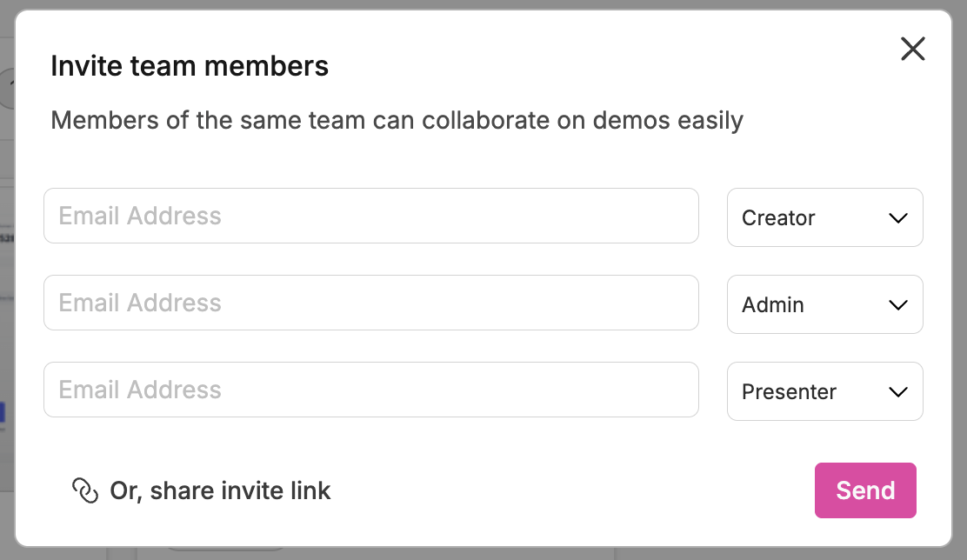Click dimmed backdrop beneath the Send button
Image resolution: width=967 pixels, height=560 pixels.
pyautogui.click(x=865, y=552)
